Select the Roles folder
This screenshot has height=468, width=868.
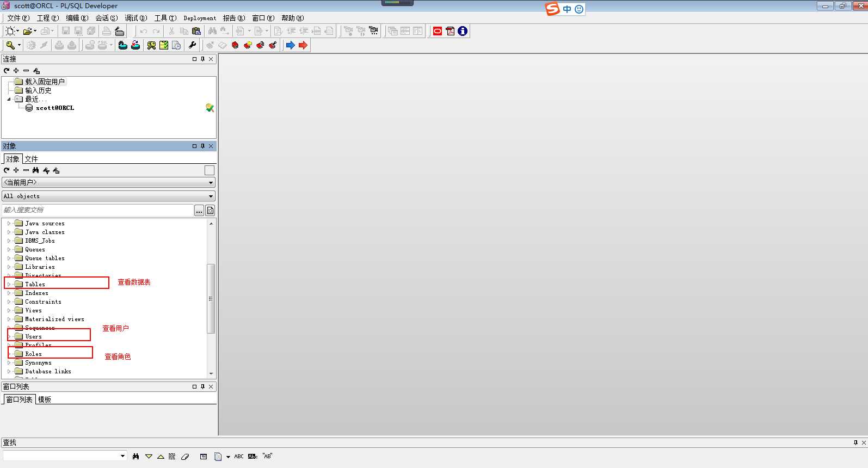point(33,354)
